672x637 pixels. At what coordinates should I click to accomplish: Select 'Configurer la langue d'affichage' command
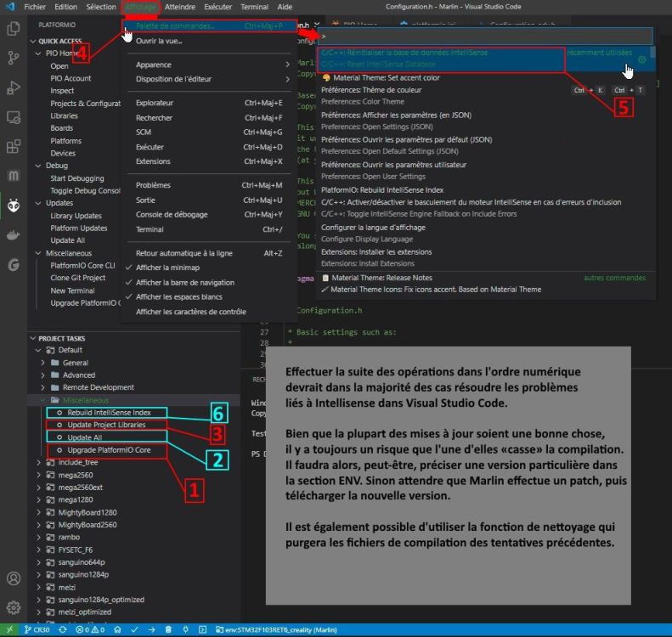point(486,234)
